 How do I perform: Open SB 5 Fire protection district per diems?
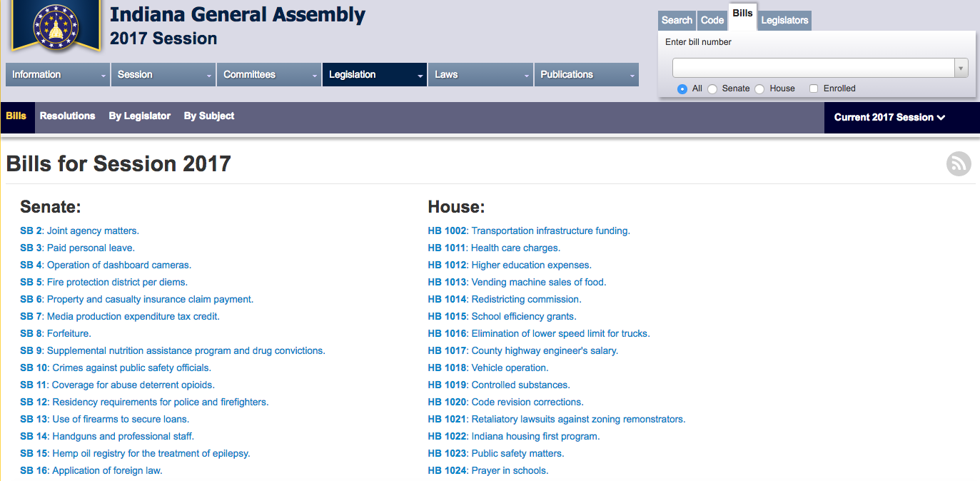pos(104,283)
